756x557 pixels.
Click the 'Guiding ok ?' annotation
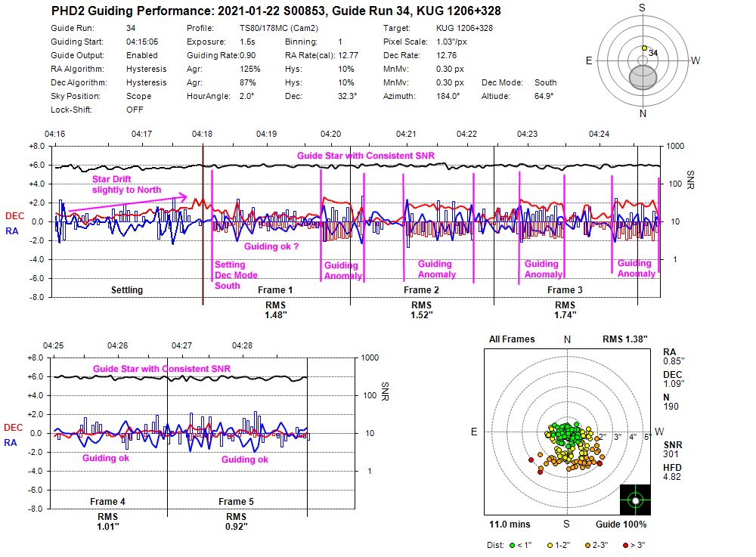(271, 246)
